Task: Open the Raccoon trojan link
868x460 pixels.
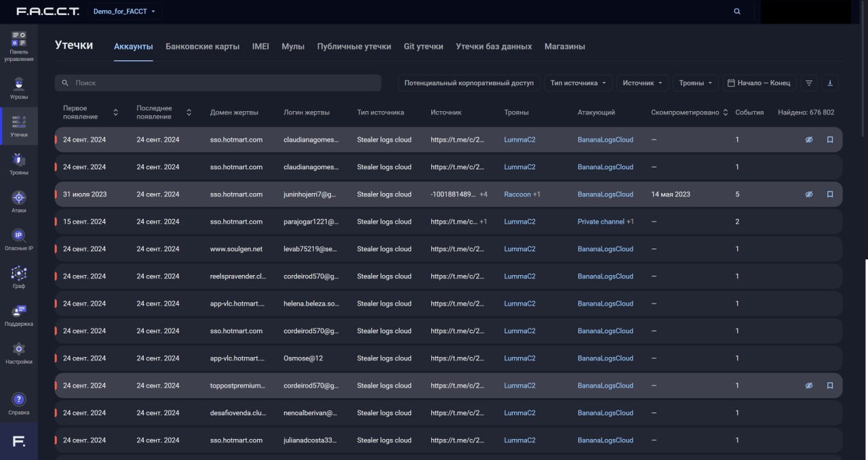Action: (x=517, y=194)
